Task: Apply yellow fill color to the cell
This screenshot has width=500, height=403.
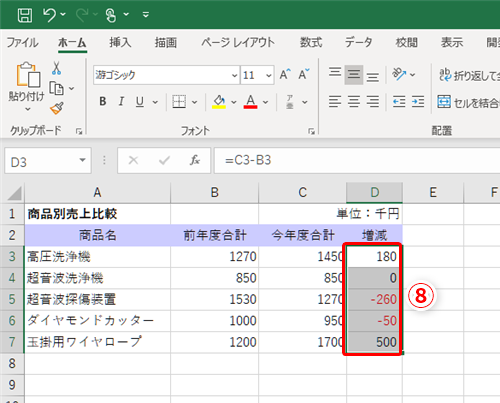Action: (x=219, y=101)
